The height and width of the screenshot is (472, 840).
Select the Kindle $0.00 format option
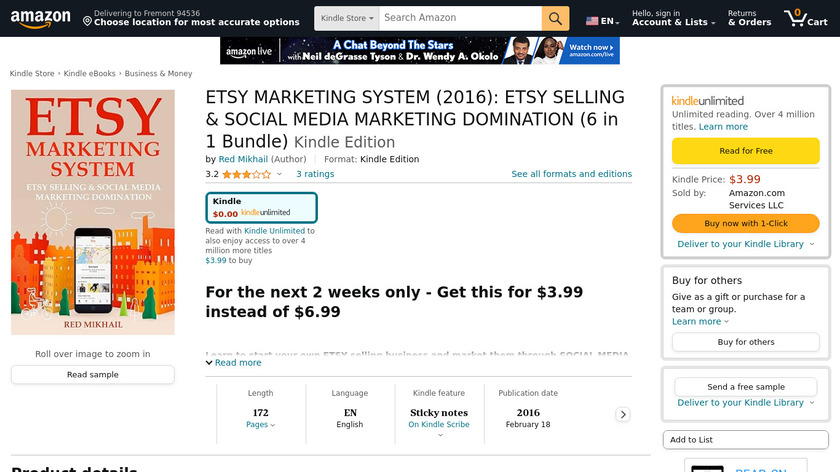(261, 207)
